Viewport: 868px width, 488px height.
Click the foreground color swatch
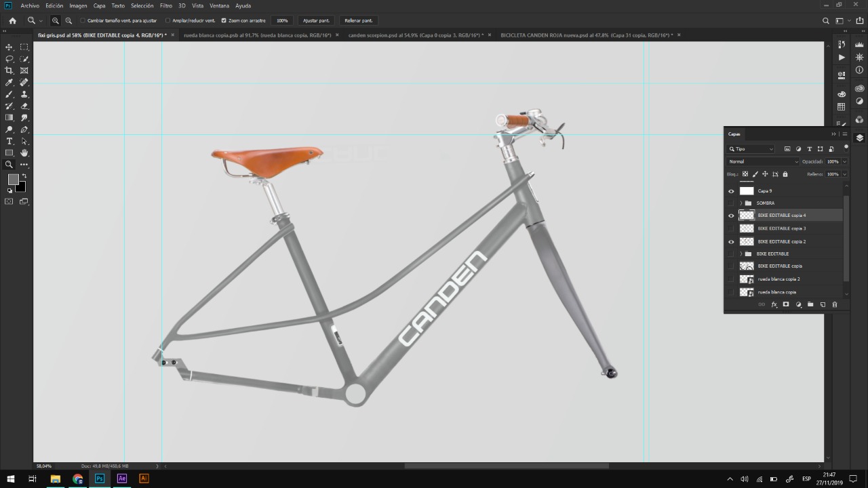pyautogui.click(x=13, y=180)
